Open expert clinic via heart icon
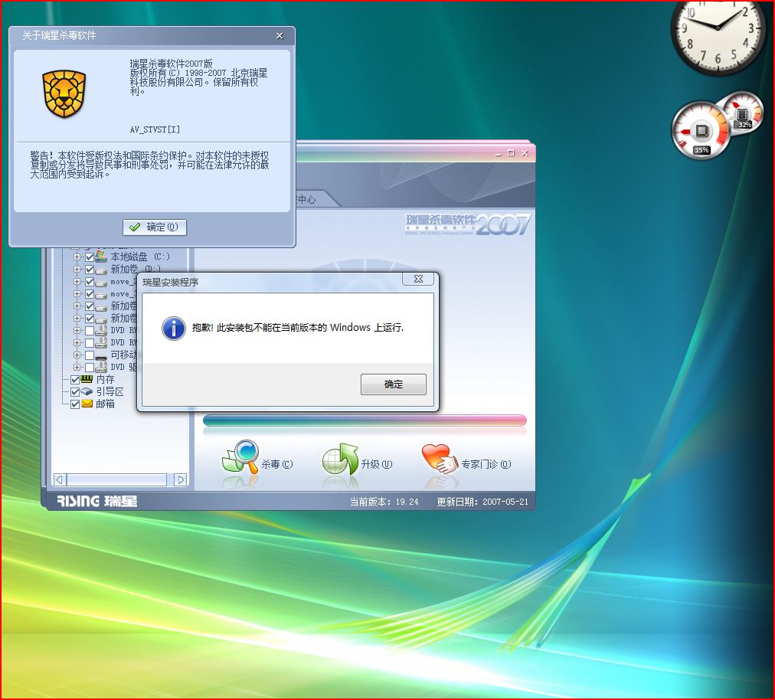Viewport: 775px width, 700px height. coord(440,459)
